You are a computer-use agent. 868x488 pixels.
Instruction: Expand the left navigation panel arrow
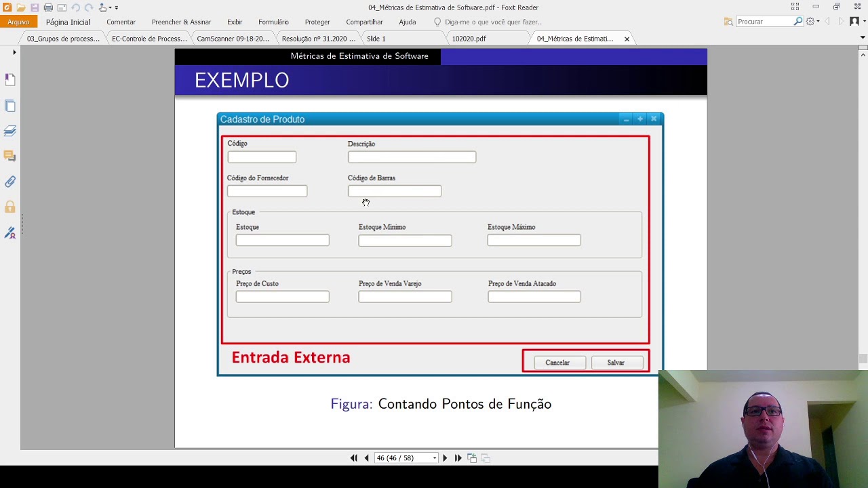[14, 52]
